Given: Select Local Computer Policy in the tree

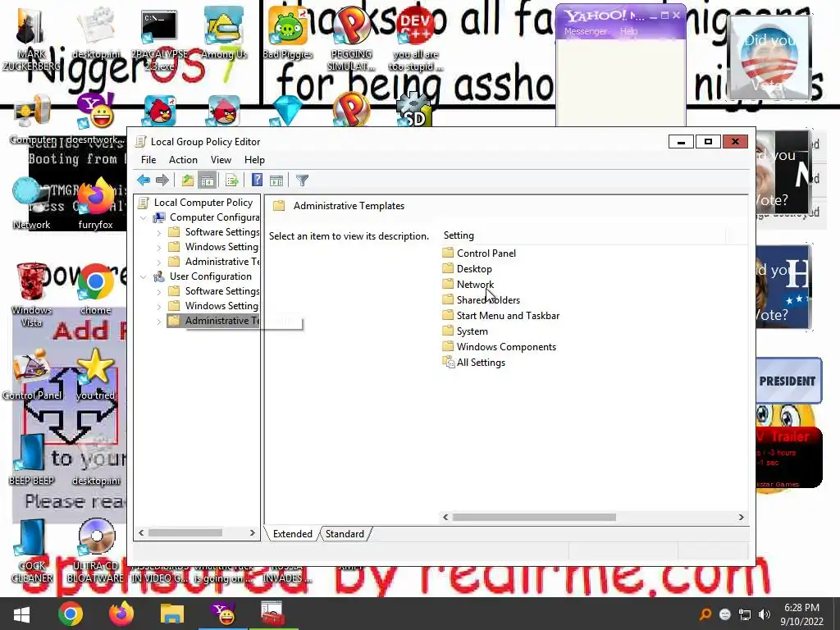Looking at the screenshot, I should [203, 203].
